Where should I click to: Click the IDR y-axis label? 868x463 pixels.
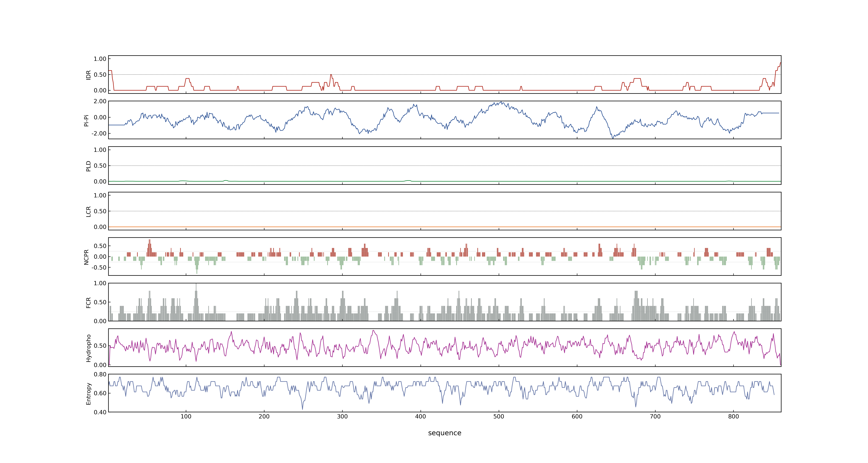[89, 75]
